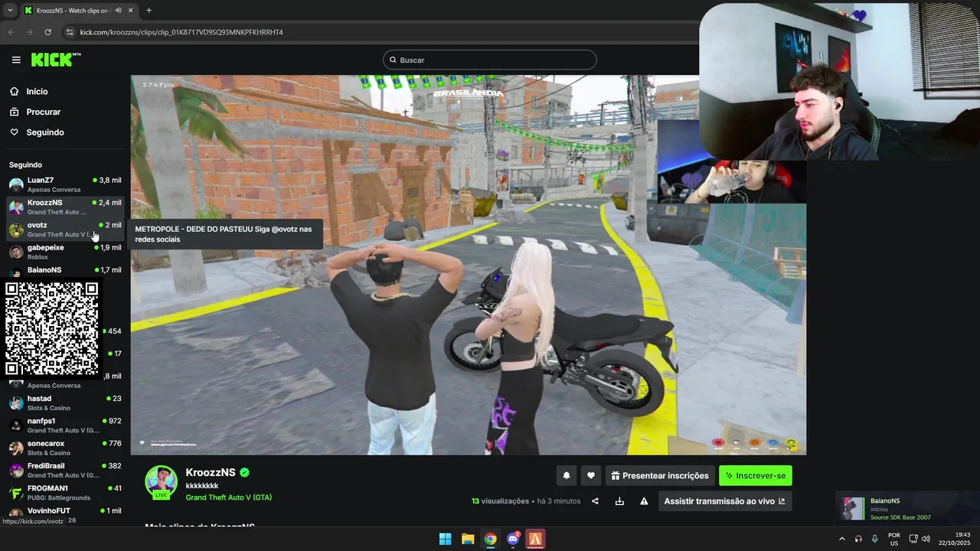Viewport: 980px width, 551px height.
Task: Click the 13 visualizações view count
Action: [x=500, y=501]
